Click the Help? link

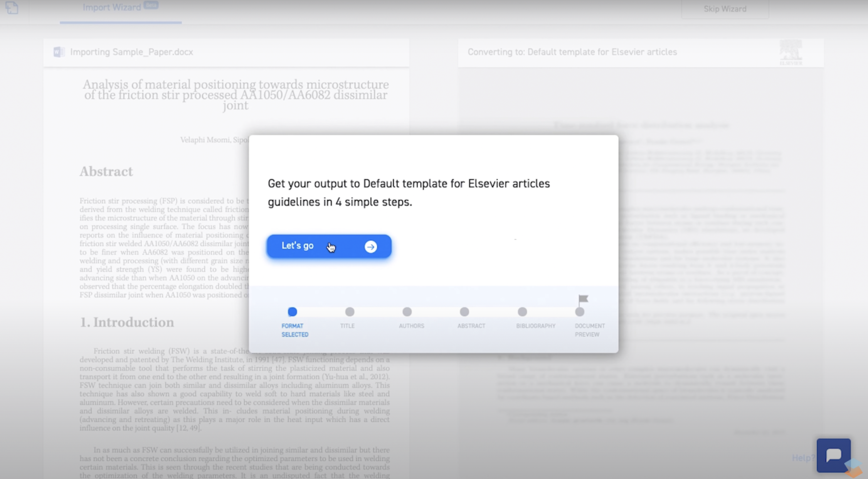click(804, 458)
